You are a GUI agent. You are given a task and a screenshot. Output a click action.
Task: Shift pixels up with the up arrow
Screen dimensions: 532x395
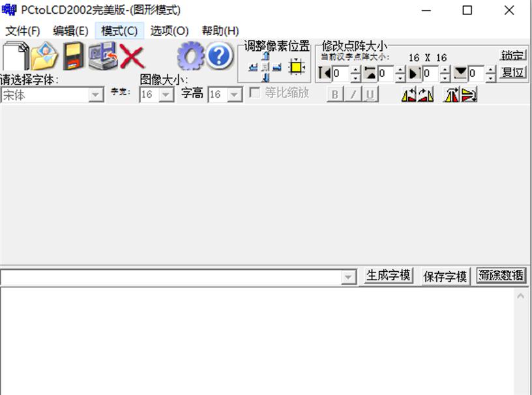[x=266, y=56]
